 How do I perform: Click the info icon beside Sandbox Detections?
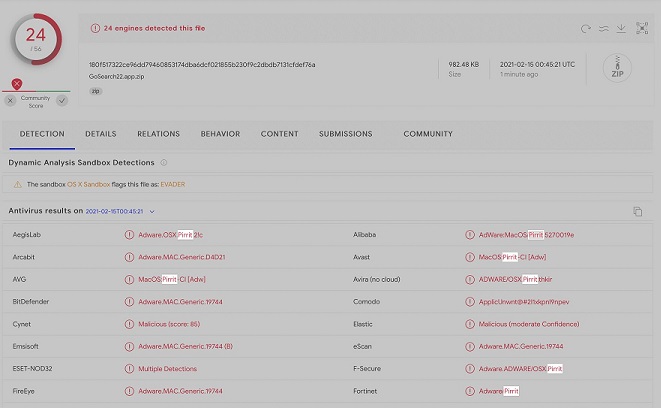click(164, 162)
